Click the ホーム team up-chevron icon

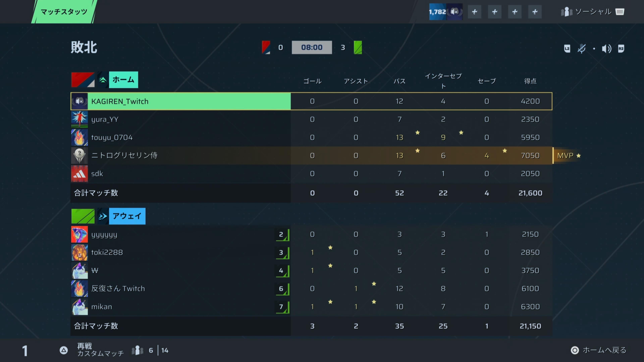tap(103, 80)
